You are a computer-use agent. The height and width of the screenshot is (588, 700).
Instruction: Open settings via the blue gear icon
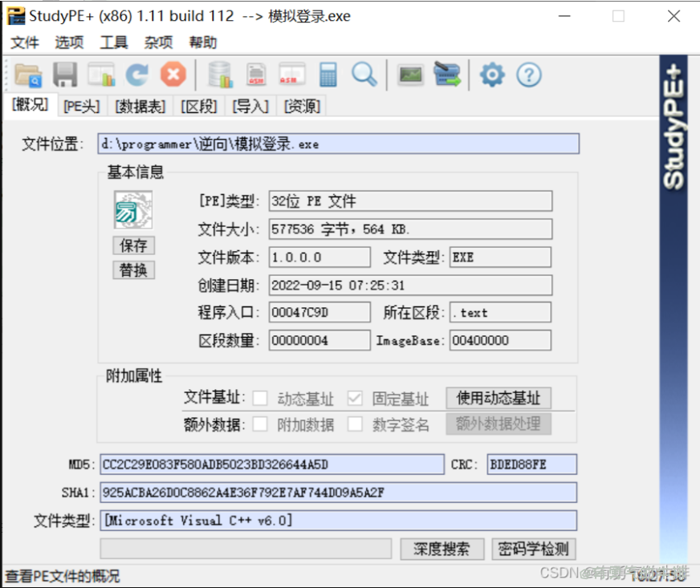(x=492, y=75)
